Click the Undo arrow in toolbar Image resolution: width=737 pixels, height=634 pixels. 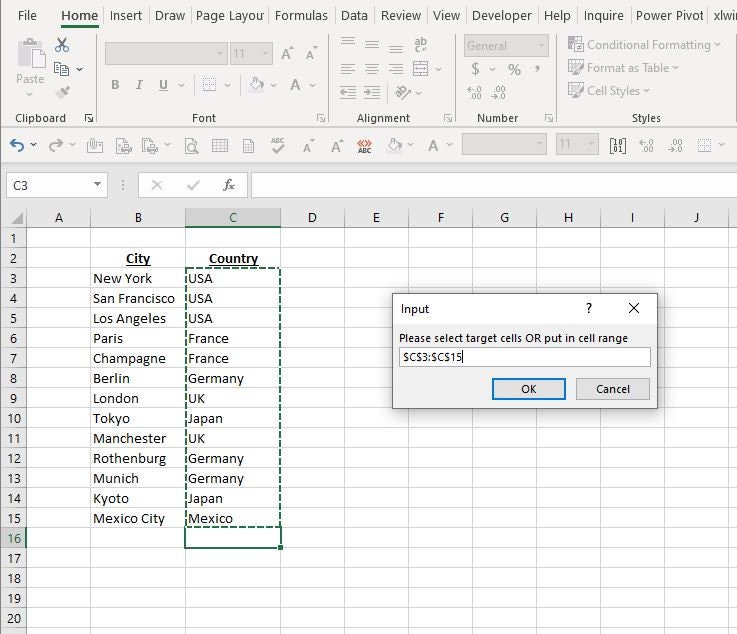coord(17,145)
